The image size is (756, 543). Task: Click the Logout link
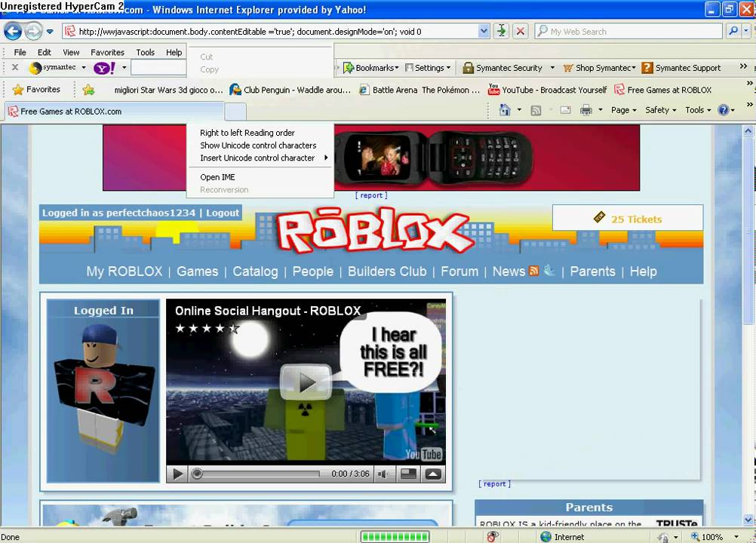pos(223,213)
